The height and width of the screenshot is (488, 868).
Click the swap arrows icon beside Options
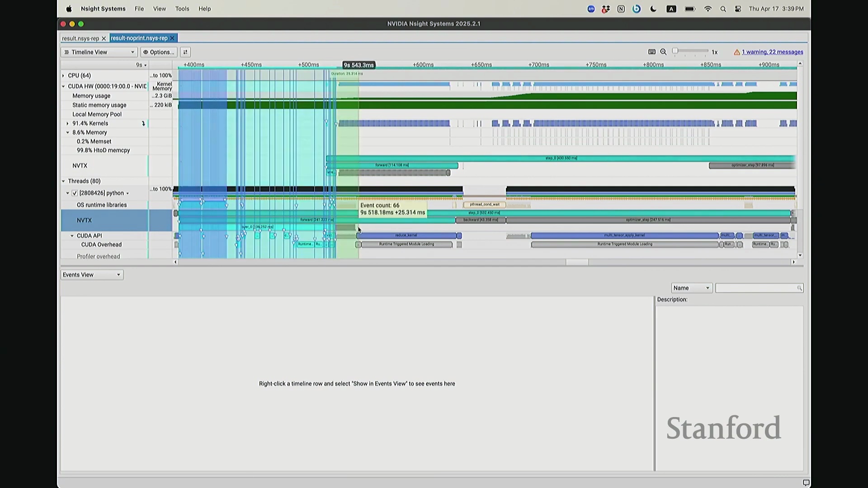(x=185, y=52)
